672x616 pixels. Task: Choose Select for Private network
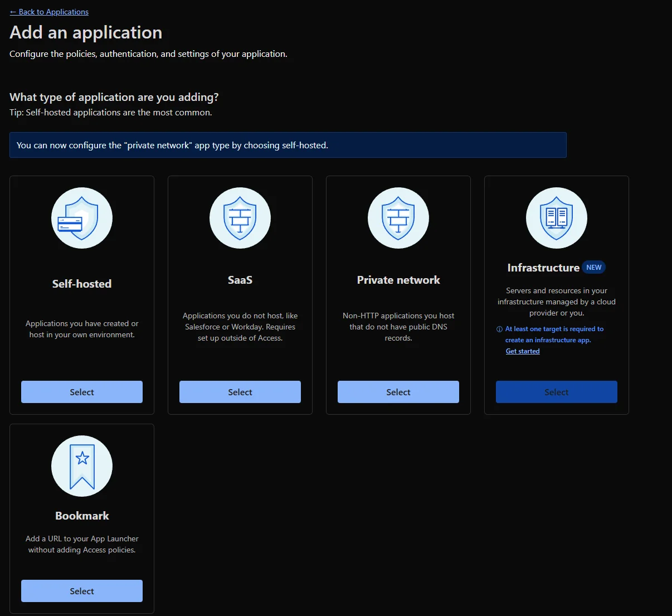click(x=398, y=392)
